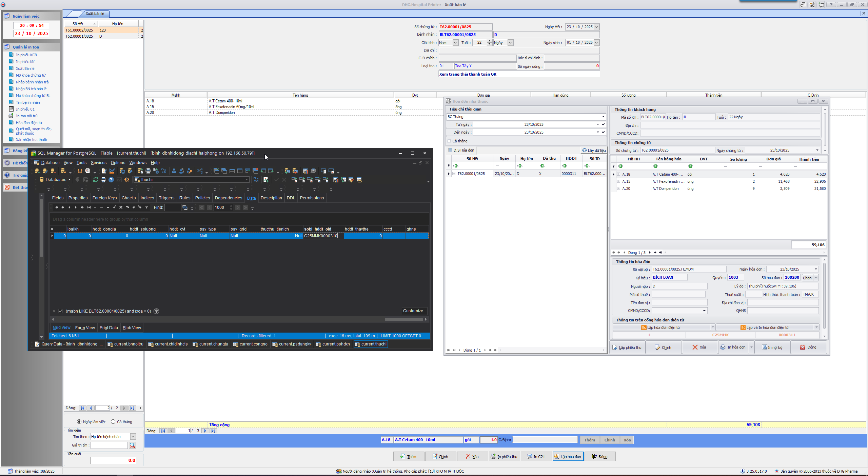Click the filter icon in data navigator
The width and height of the screenshot is (868, 476).
146,207
